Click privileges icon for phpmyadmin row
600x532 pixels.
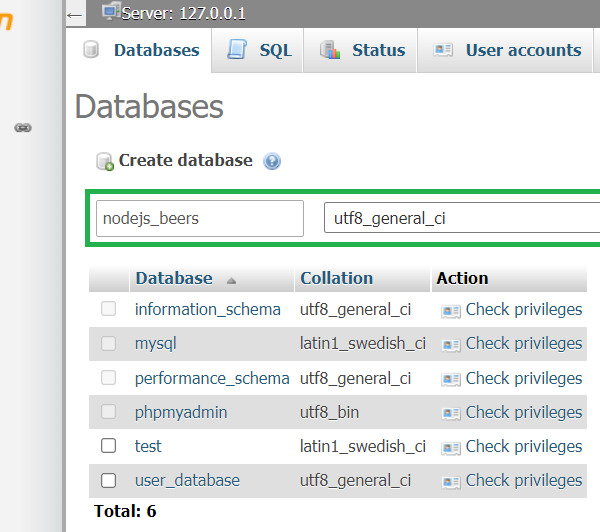point(451,413)
